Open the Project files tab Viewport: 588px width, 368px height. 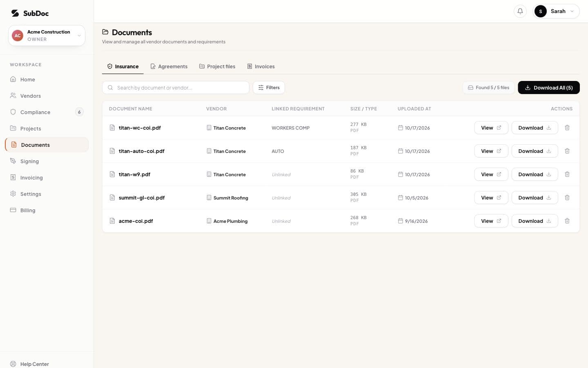point(217,66)
